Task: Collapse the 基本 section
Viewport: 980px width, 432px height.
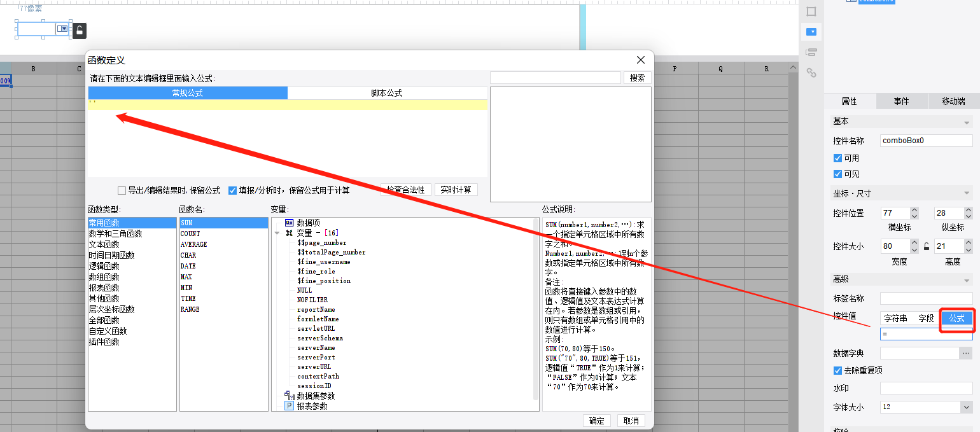Action: click(x=967, y=122)
